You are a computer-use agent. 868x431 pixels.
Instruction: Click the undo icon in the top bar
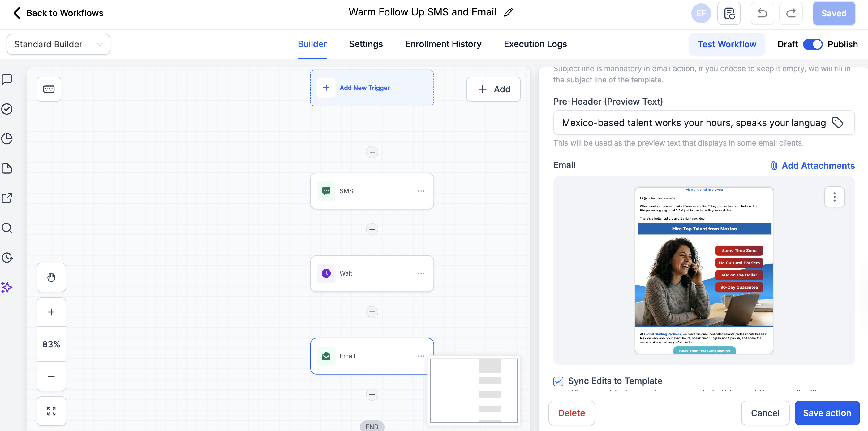point(762,13)
